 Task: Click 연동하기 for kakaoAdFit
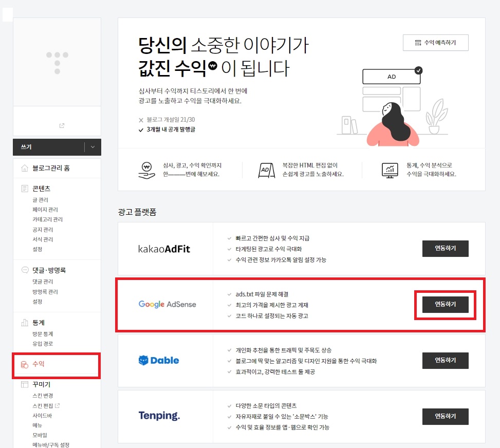point(446,248)
